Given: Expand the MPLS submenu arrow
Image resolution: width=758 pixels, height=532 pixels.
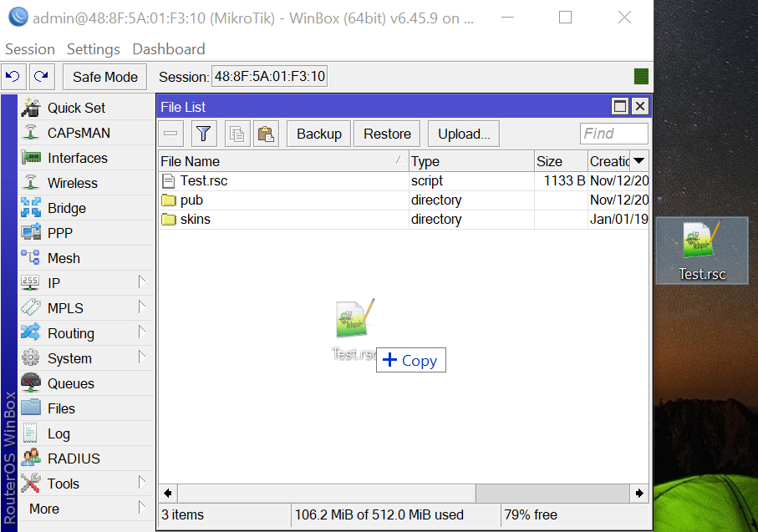Looking at the screenshot, I should coord(141,307).
